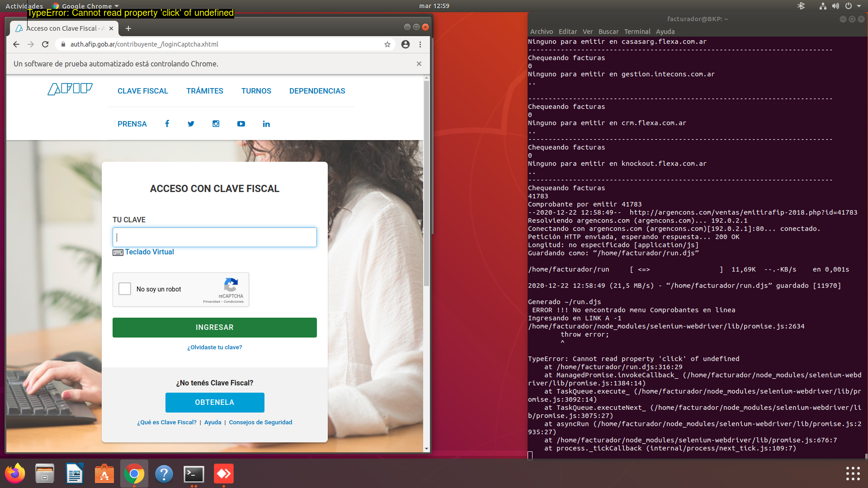
Task: Open the Google Chrome app menu
Action: click(x=86, y=6)
